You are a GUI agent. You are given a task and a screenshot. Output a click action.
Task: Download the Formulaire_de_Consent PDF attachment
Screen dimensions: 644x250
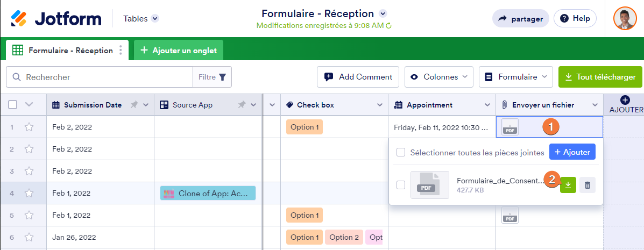568,185
